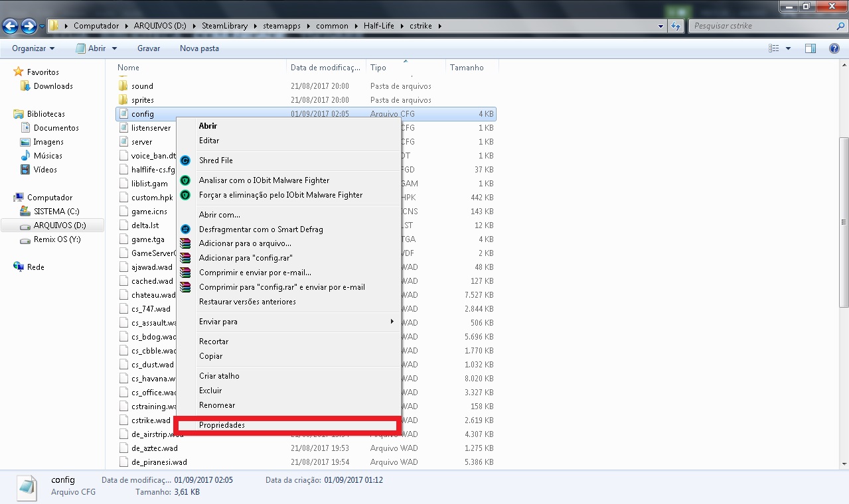Open address bar history dropdown
The image size is (849, 504).
[x=660, y=26]
